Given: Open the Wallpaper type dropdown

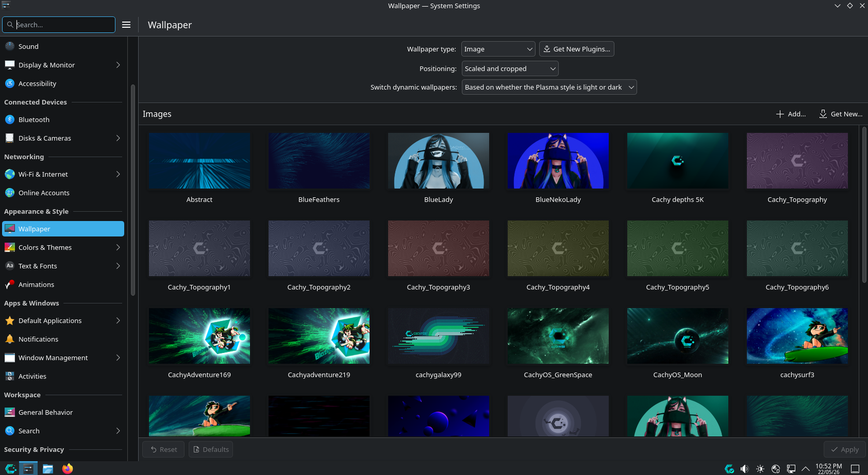Looking at the screenshot, I should [x=498, y=49].
